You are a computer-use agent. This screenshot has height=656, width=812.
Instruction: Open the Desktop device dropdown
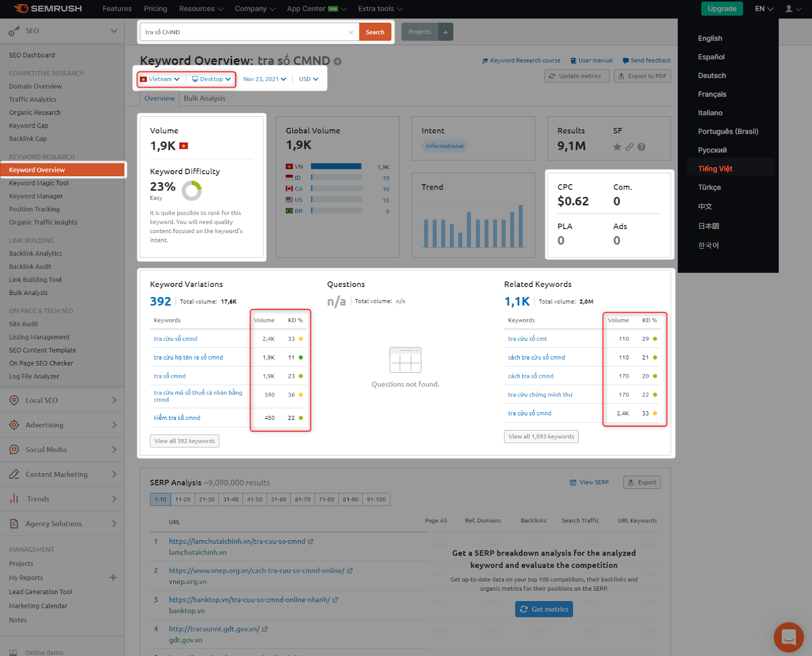point(211,79)
